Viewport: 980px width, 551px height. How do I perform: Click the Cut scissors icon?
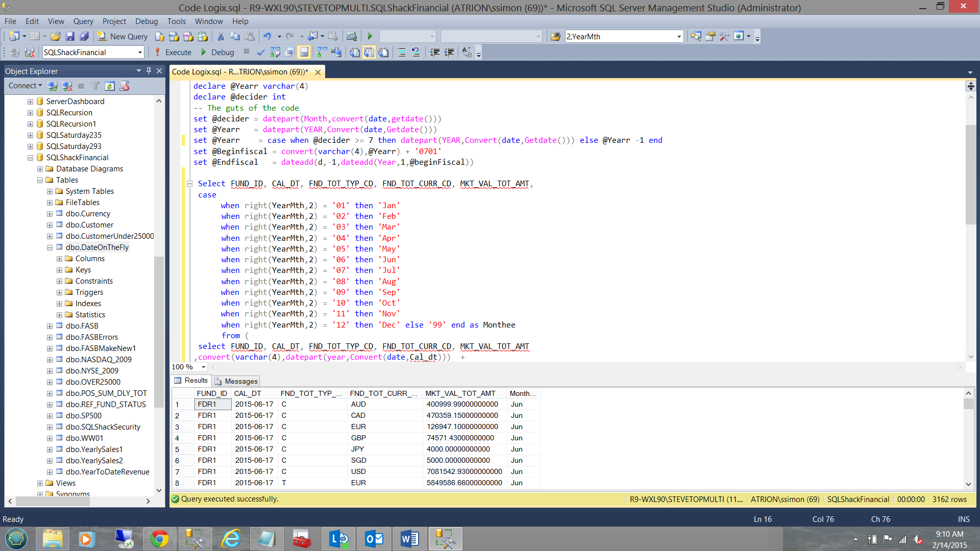220,36
